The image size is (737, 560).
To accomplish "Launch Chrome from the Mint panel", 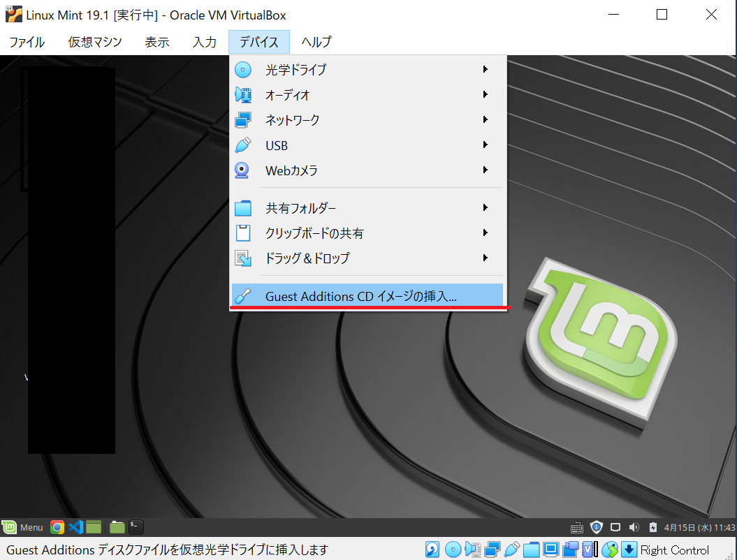I will (x=57, y=528).
